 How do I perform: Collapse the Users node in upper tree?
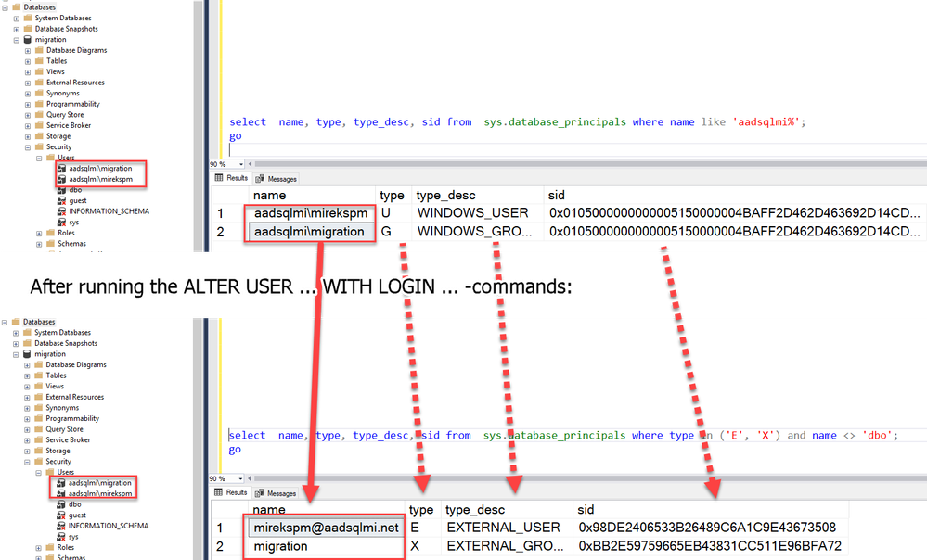(39, 159)
